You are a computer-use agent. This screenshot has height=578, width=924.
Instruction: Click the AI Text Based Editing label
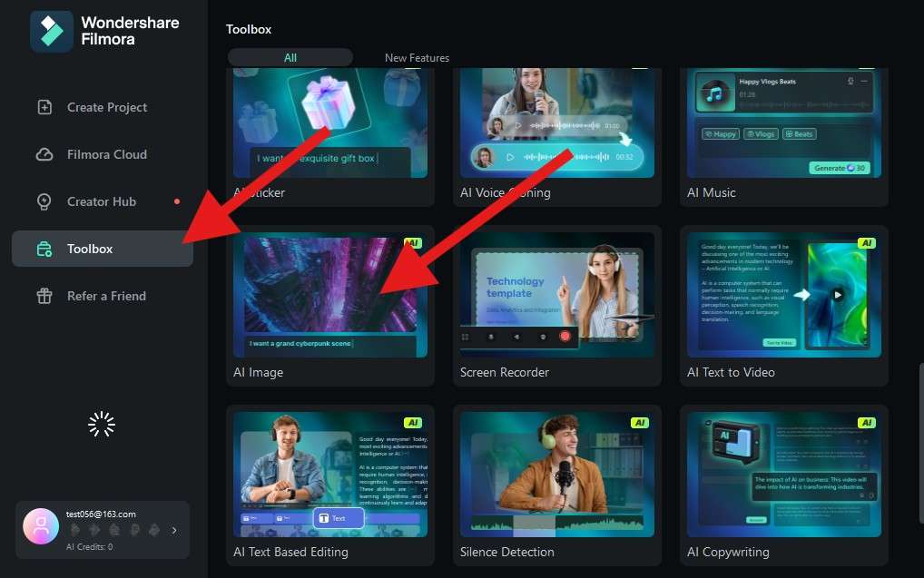pos(290,552)
